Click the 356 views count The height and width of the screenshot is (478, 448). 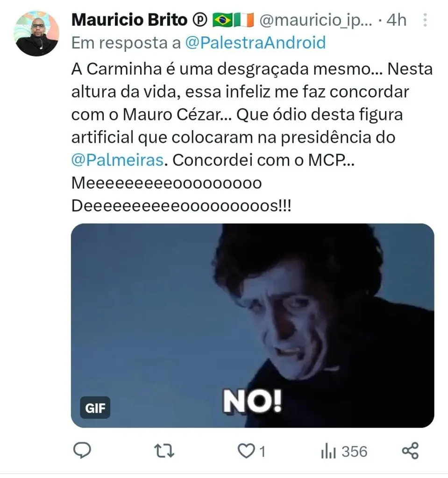point(354,451)
